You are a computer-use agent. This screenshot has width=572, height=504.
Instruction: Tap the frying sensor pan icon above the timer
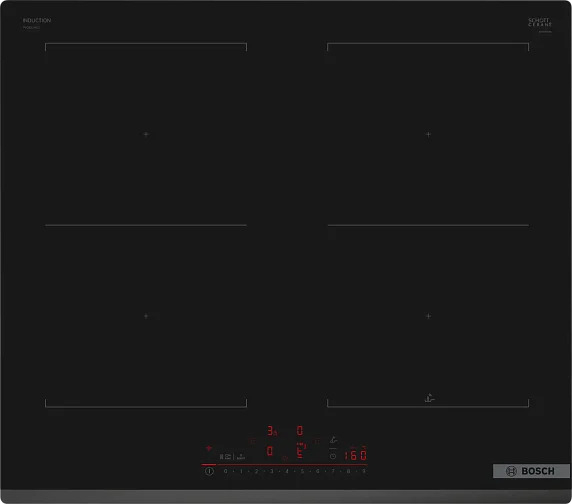(333, 440)
